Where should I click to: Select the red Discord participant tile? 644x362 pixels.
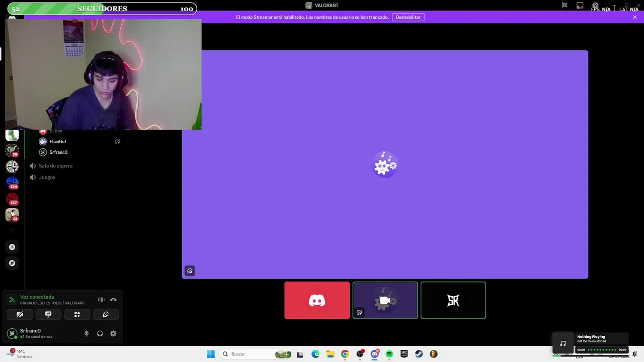(317, 300)
